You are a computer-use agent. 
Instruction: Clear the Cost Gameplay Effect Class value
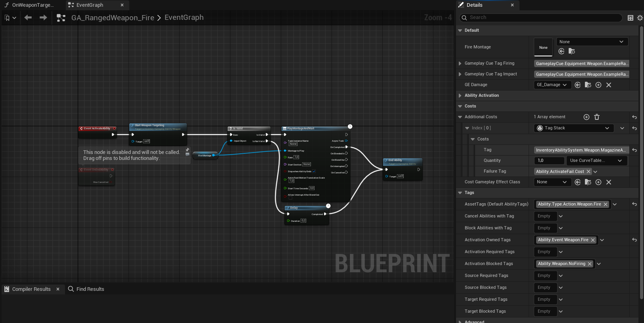(609, 182)
